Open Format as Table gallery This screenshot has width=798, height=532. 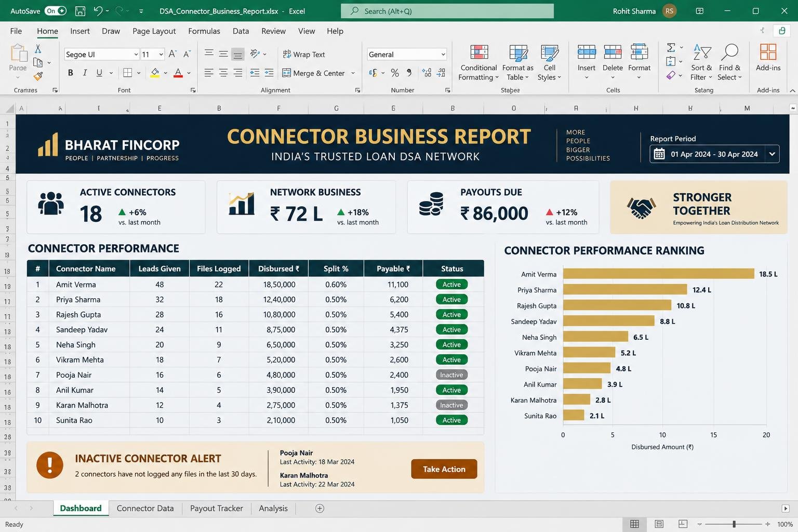[x=517, y=62]
